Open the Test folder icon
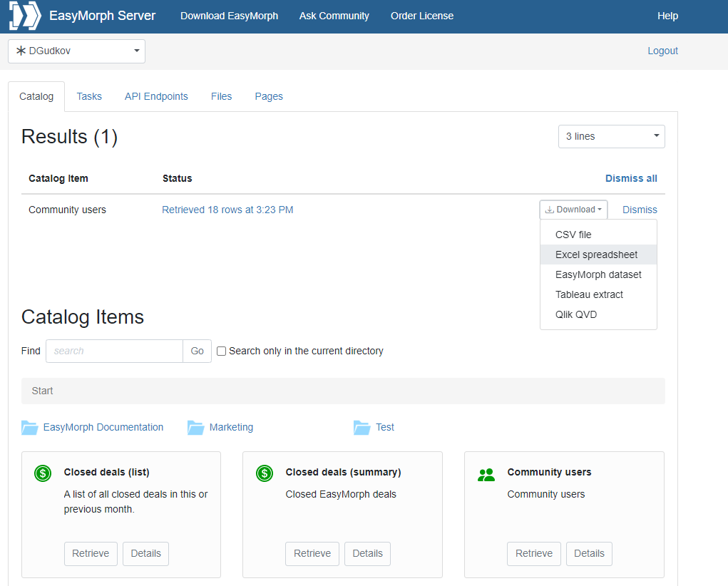This screenshot has width=728, height=586. [x=362, y=428]
